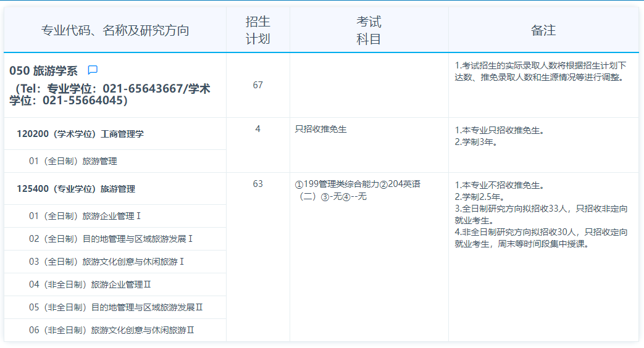Click the department total enrollment number 67
Image resolution: width=644 pixels, height=348 pixels.
257,85
